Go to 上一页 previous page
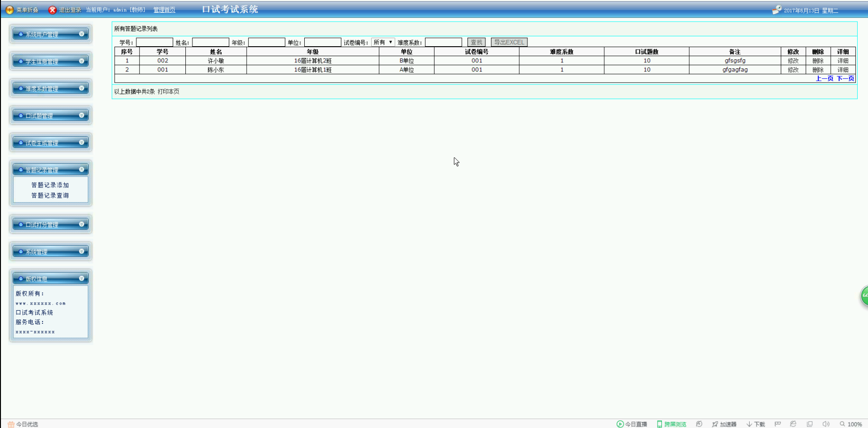This screenshot has height=428, width=868. click(825, 79)
